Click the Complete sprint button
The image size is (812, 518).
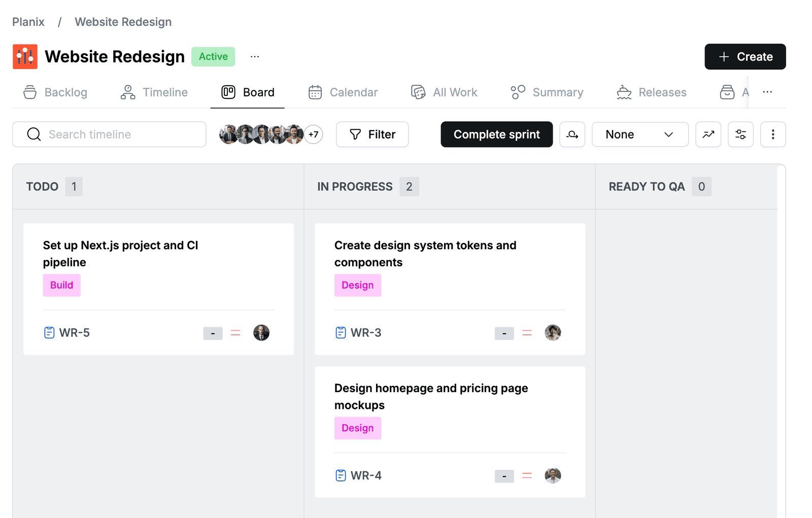pyautogui.click(x=497, y=134)
